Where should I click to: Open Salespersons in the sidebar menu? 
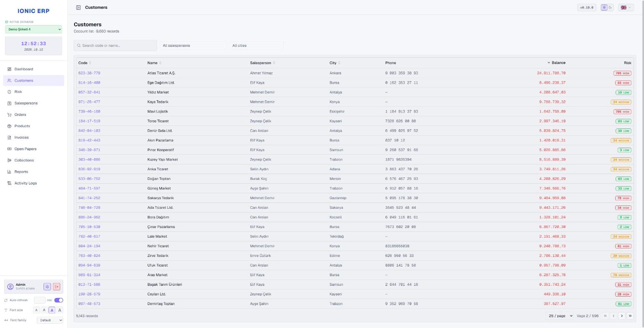[x=33, y=103]
